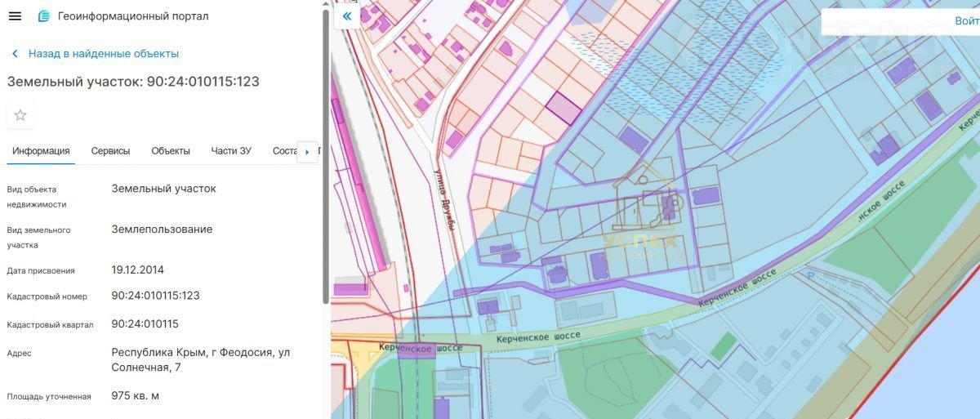Go back via Назад в найденные объекты
This screenshot has width=980, height=419.
pos(103,54)
